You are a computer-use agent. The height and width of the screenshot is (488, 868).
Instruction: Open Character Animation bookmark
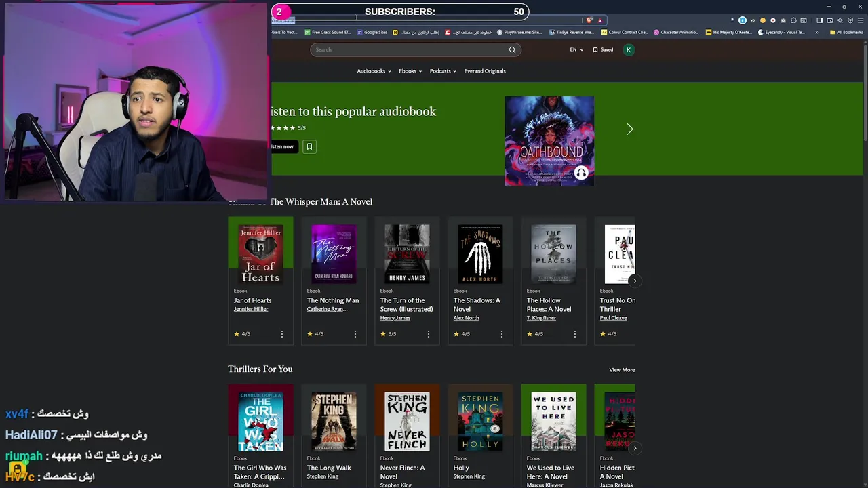point(676,32)
